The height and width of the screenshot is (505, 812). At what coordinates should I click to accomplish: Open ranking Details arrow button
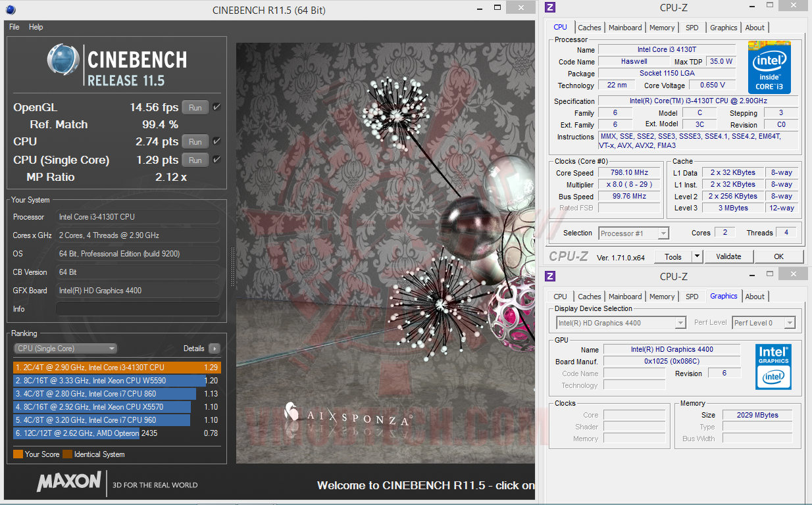(x=215, y=349)
